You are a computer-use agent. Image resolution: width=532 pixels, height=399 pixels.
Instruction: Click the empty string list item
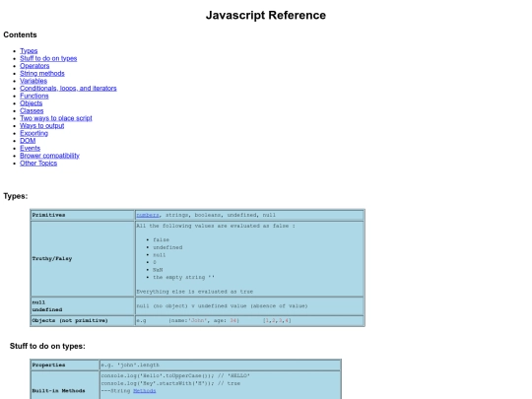[x=183, y=277]
